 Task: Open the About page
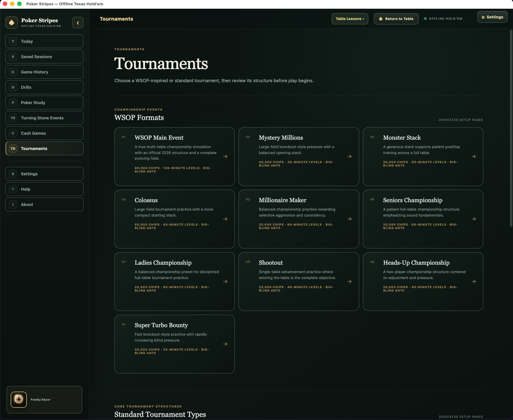click(x=44, y=204)
